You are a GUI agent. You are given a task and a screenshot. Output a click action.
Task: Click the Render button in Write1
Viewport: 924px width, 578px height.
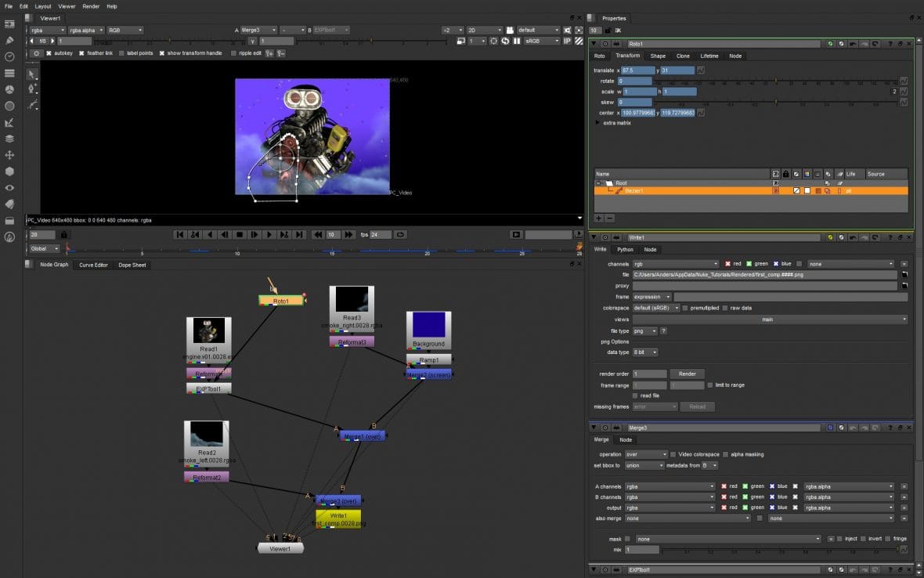(x=687, y=374)
